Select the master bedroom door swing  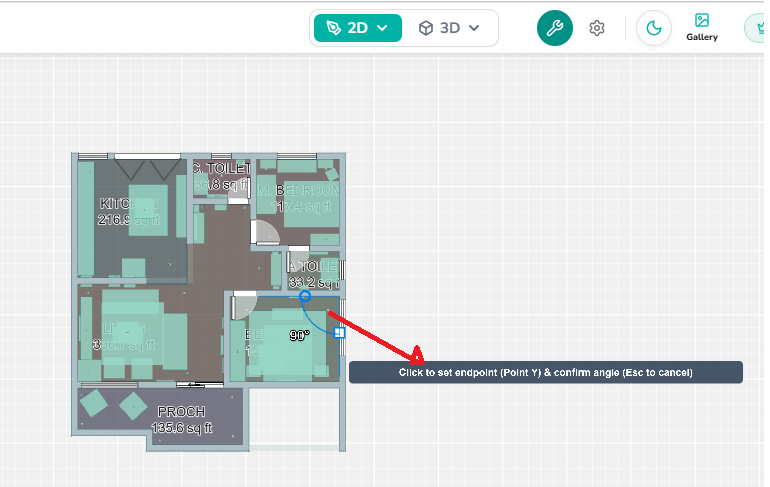coord(265,232)
